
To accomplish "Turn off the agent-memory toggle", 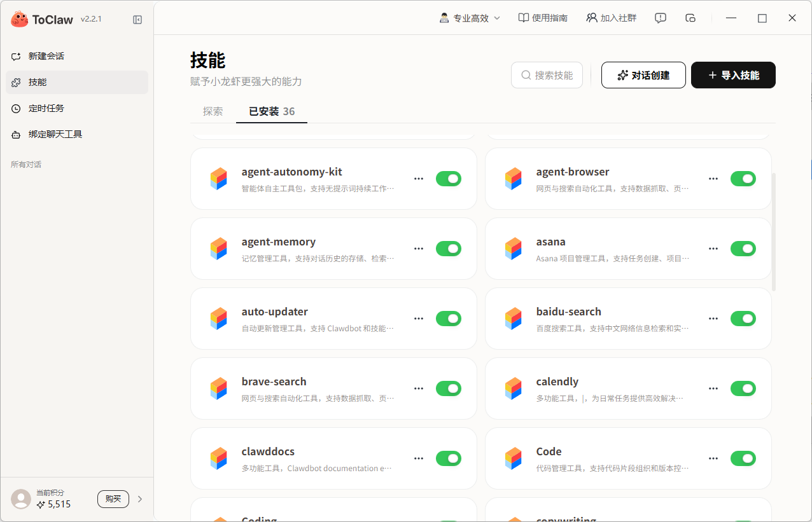I will 449,249.
